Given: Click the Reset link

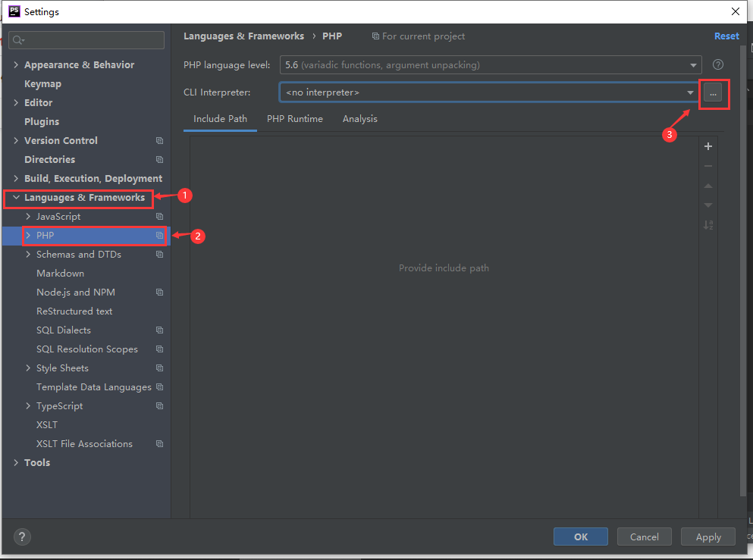Looking at the screenshot, I should tap(726, 36).
